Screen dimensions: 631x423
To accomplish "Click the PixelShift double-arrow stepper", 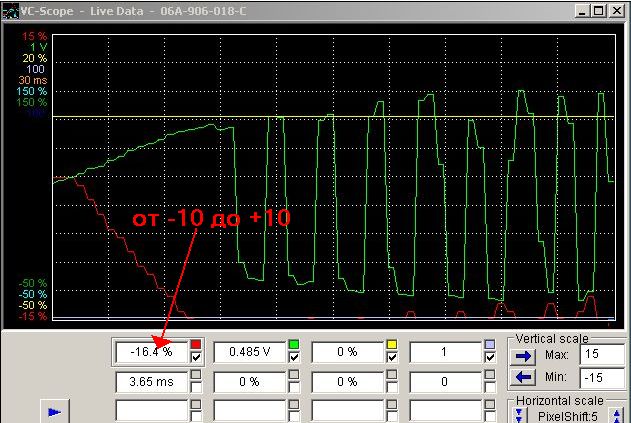I will point(520,414).
